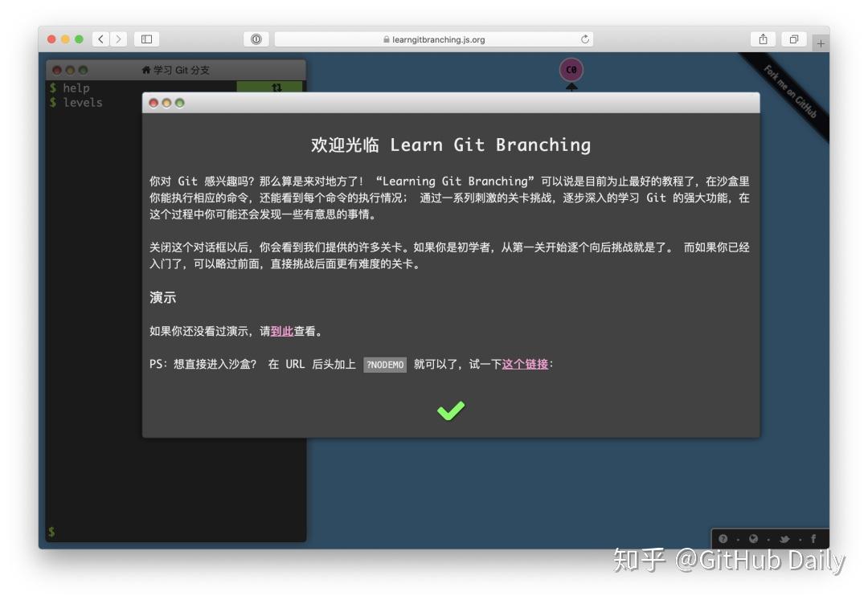Image resolution: width=868 pixels, height=600 pixels.
Task: Click the ?NODEMO code badge
Action: click(x=384, y=364)
